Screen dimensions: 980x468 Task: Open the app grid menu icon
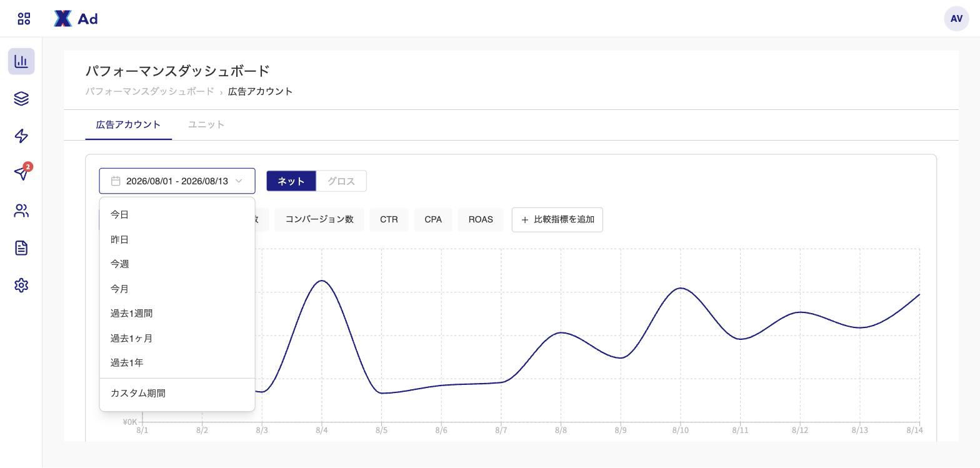pos(24,19)
